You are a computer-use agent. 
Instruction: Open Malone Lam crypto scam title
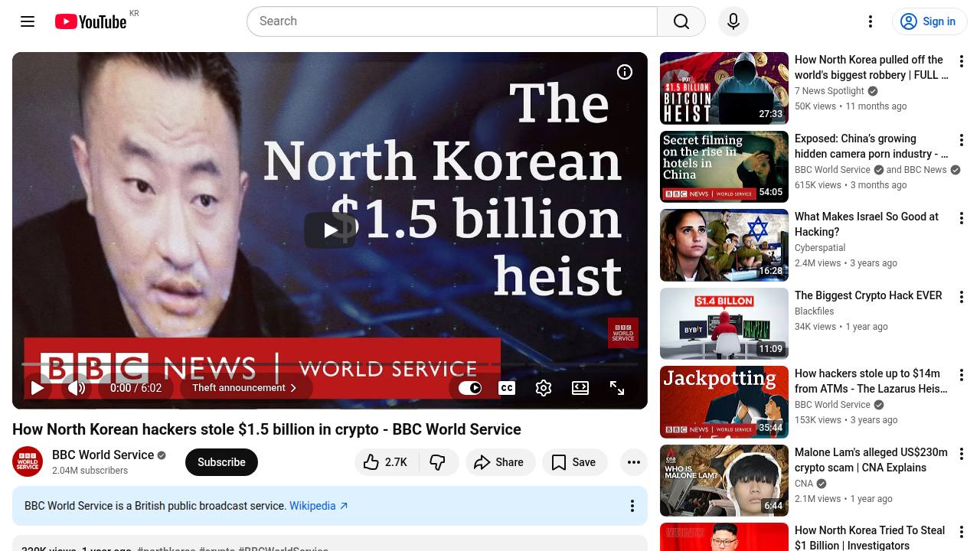point(871,460)
